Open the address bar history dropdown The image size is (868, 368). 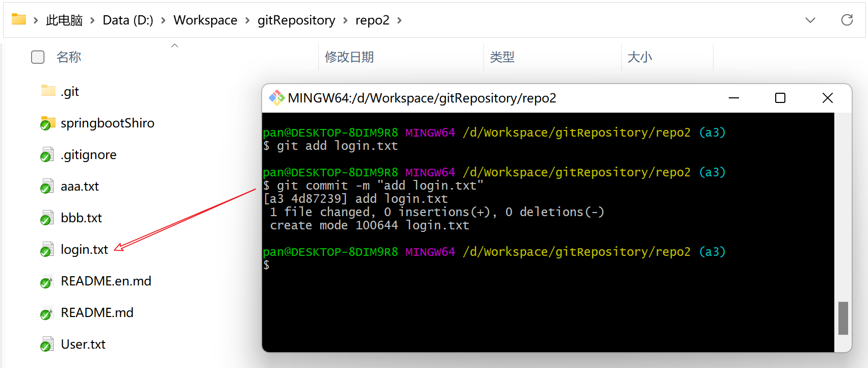point(810,20)
